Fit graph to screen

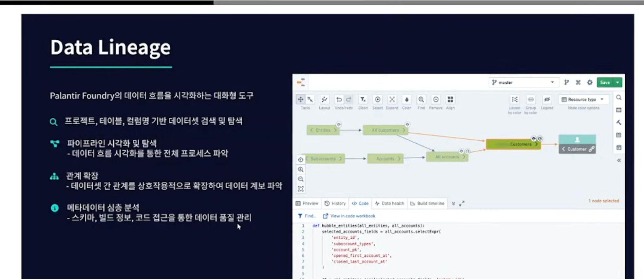point(301,189)
